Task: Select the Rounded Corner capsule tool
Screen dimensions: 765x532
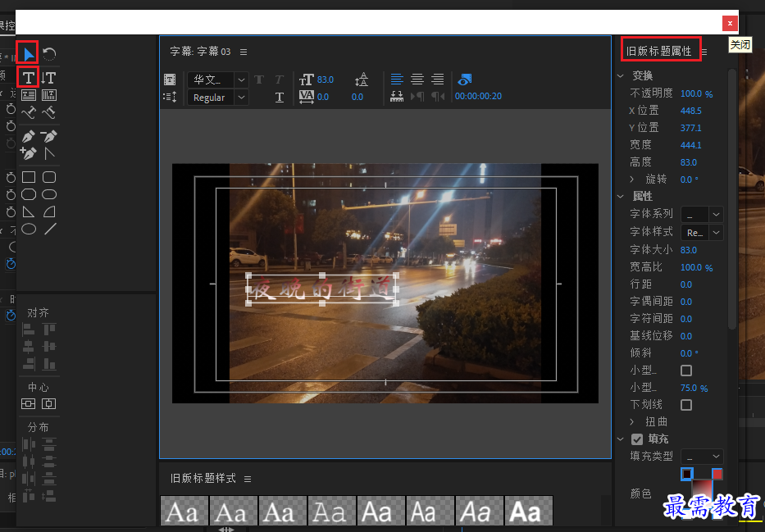Action: (x=49, y=194)
